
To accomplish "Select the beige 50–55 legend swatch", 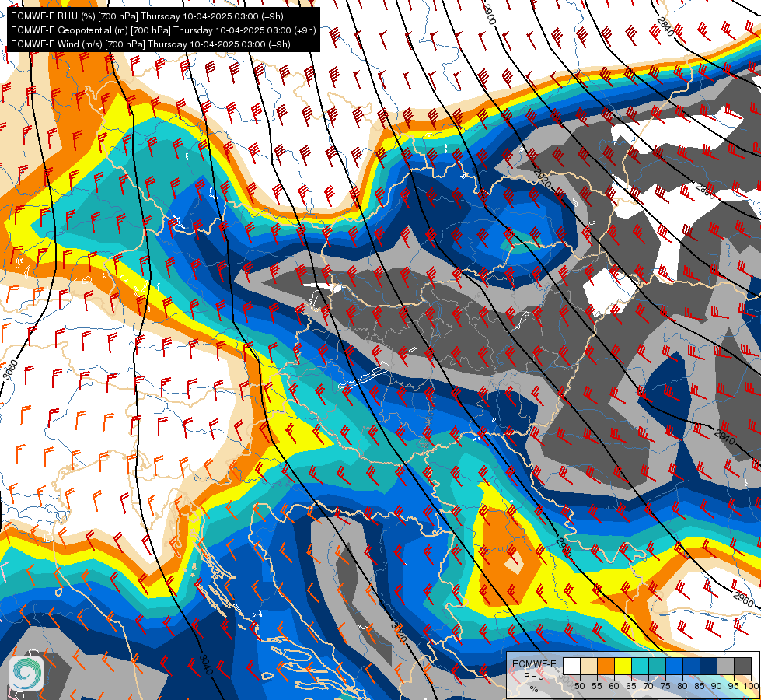I will tap(588, 666).
